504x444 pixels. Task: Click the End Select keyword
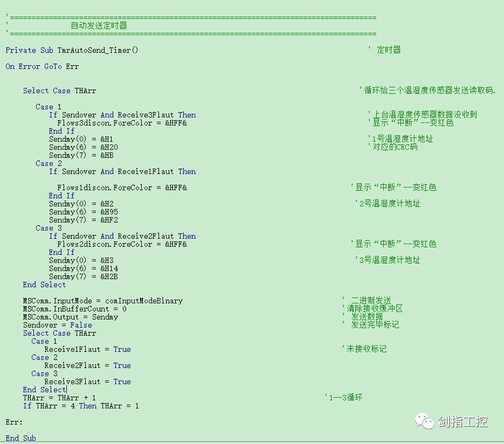pos(44,285)
